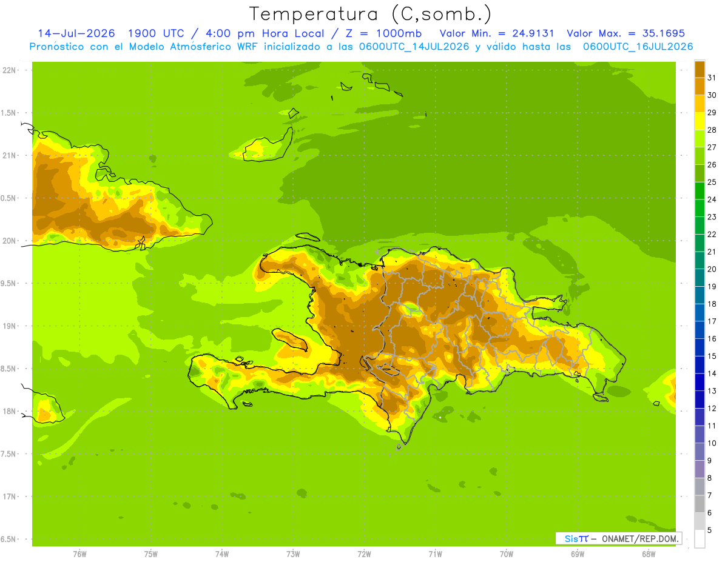Click the orange legend swatch between 30 and 31

(x=699, y=86)
